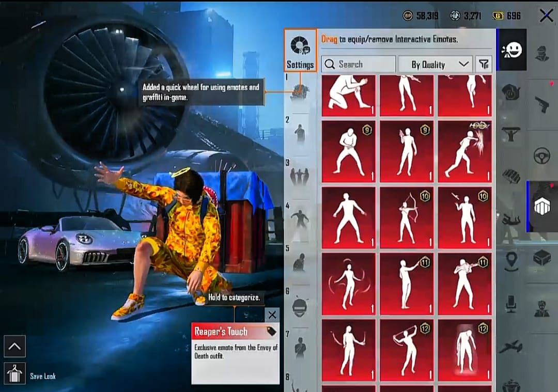Select the standing gun emote badge 9

407,151
